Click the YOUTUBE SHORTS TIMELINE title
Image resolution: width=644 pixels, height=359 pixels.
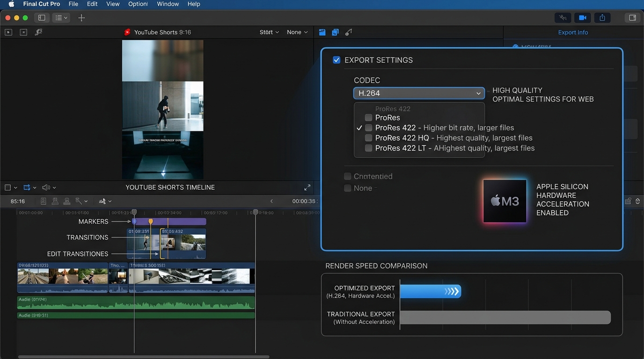(170, 187)
